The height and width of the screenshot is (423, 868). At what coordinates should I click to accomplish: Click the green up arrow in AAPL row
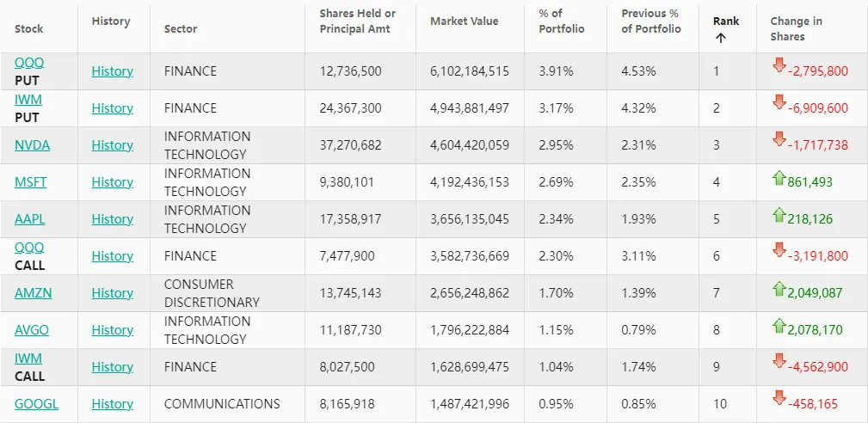coord(779,216)
